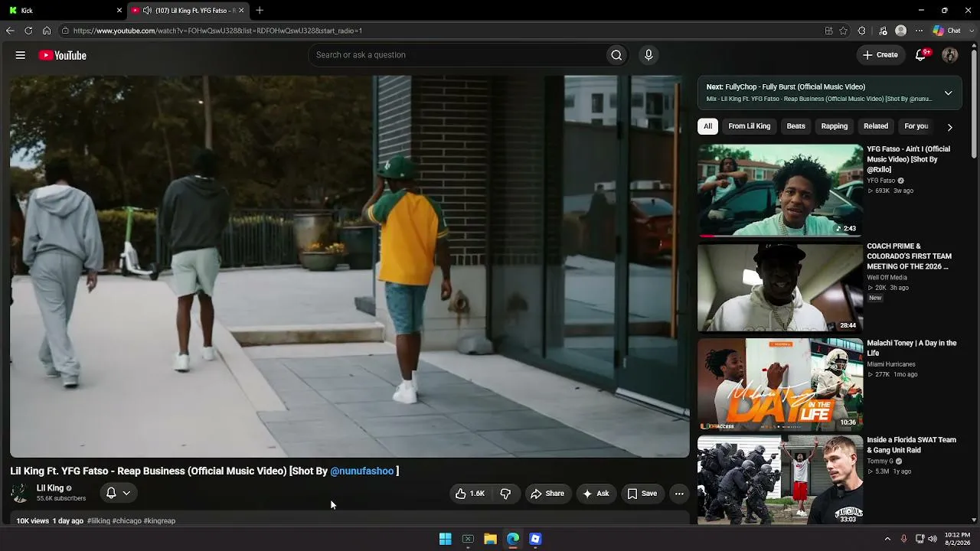
Task: Click the taskbar microphone indicator
Action: [903, 539]
